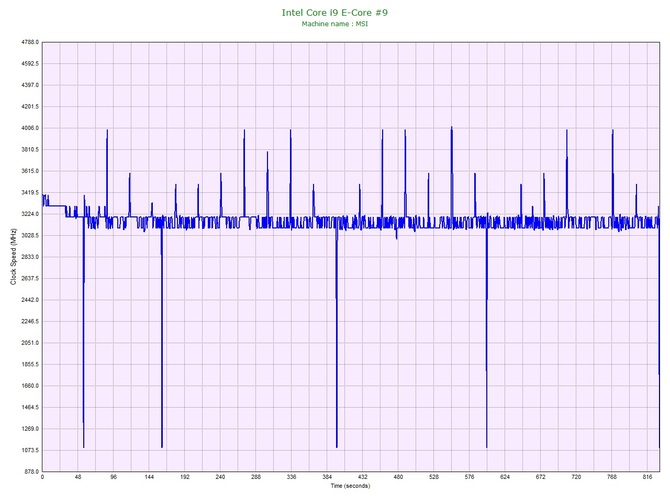The height and width of the screenshot is (503, 670).
Task: Click the 2051.0 y-axis value
Action: pos(30,343)
